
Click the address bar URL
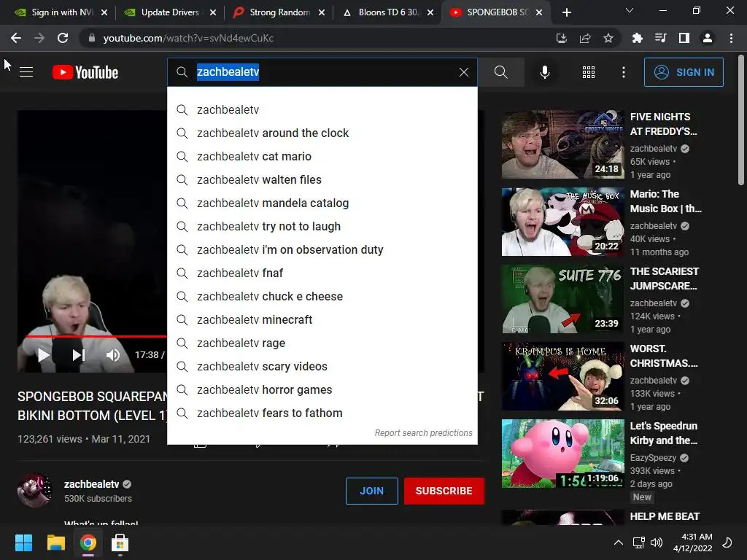coord(188,38)
